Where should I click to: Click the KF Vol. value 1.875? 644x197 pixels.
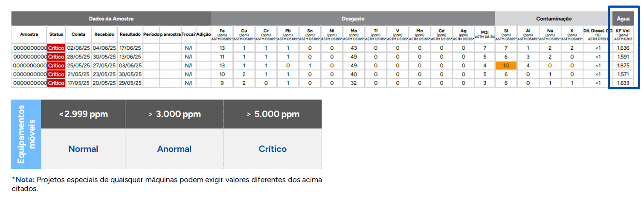point(623,66)
